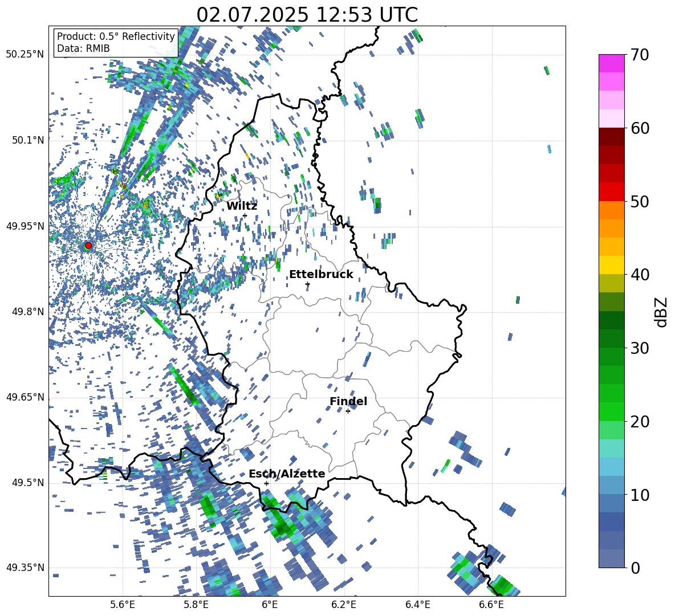Image resolution: width=675 pixels, height=616 pixels.
Task: Click the magenta top segment of colorbar
Action: [x=611, y=63]
